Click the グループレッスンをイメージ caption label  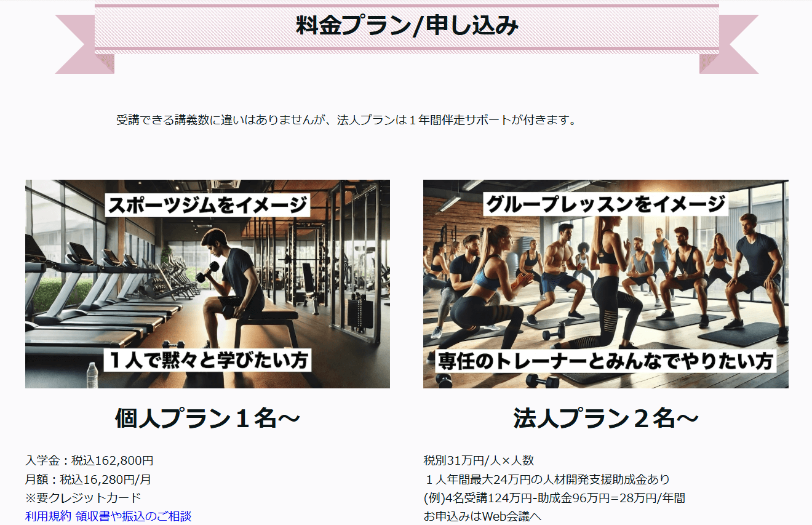[605, 204]
